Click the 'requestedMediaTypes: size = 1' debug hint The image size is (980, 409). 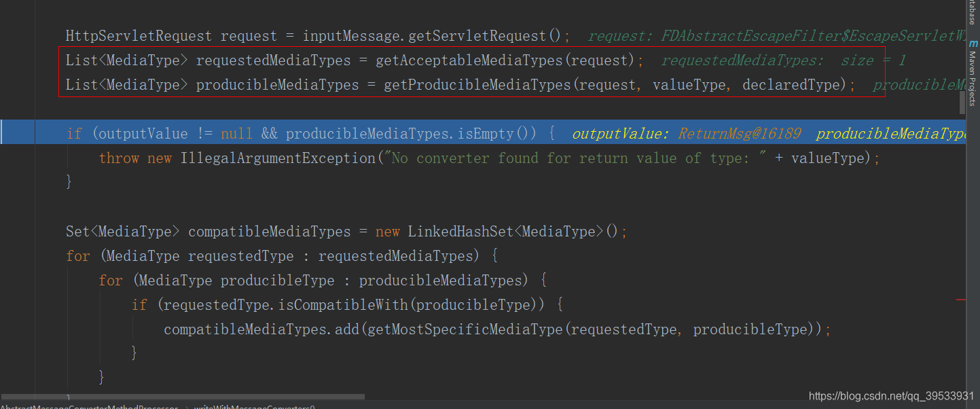[783, 60]
